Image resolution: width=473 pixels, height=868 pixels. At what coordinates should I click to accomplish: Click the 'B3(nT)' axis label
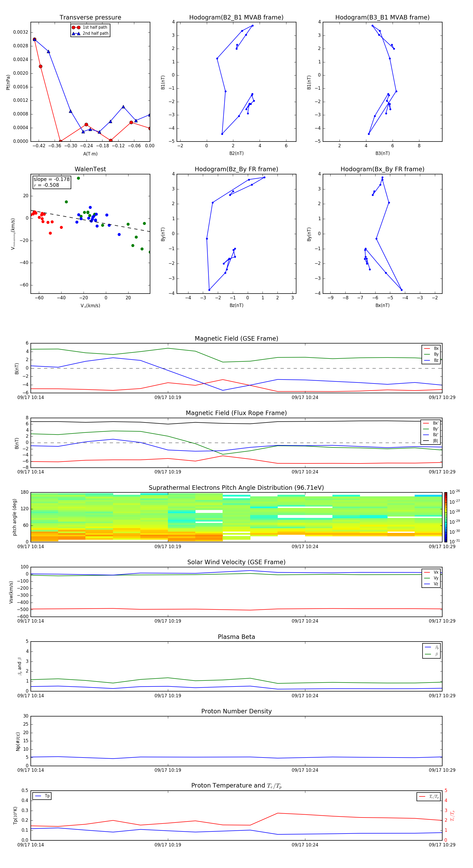coord(382,153)
